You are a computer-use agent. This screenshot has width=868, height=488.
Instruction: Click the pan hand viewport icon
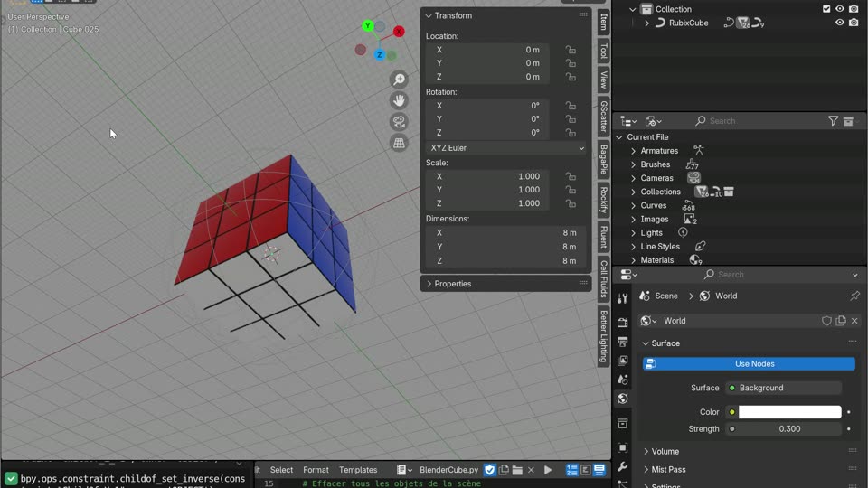399,100
